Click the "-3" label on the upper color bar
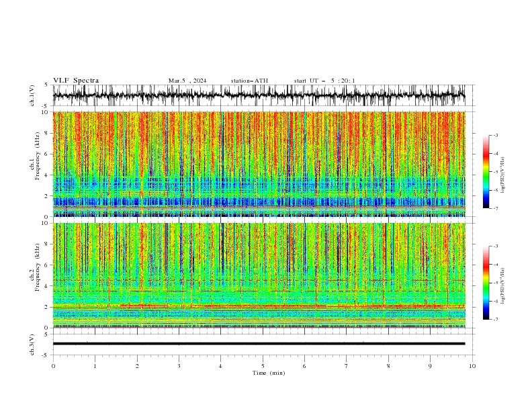This screenshot has width=532, height=411. point(495,135)
